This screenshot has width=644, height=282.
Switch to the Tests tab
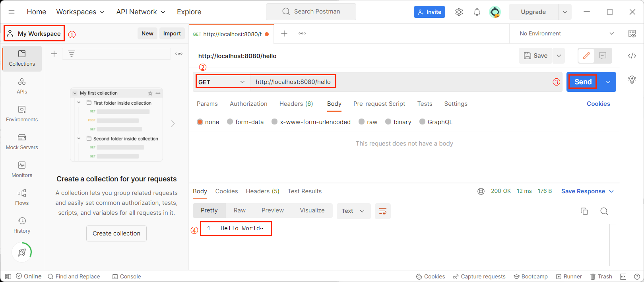[x=425, y=104]
